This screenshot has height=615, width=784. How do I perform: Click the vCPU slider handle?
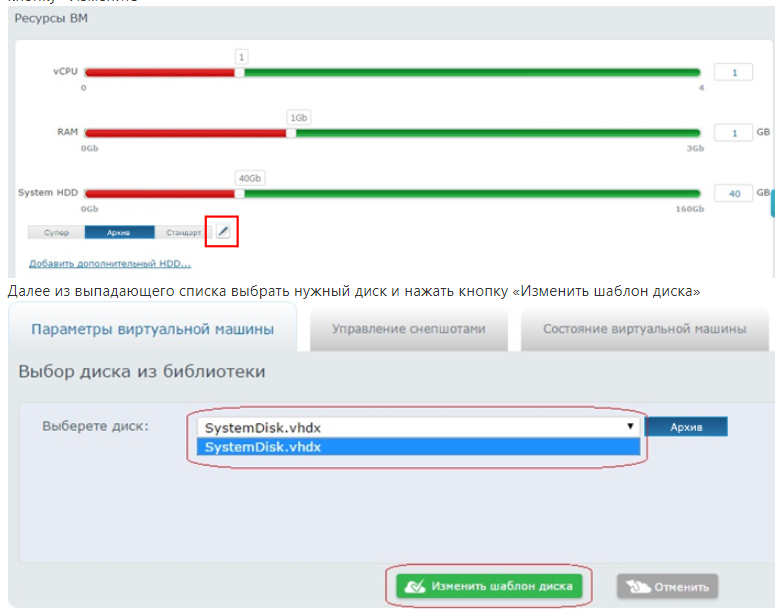239,72
